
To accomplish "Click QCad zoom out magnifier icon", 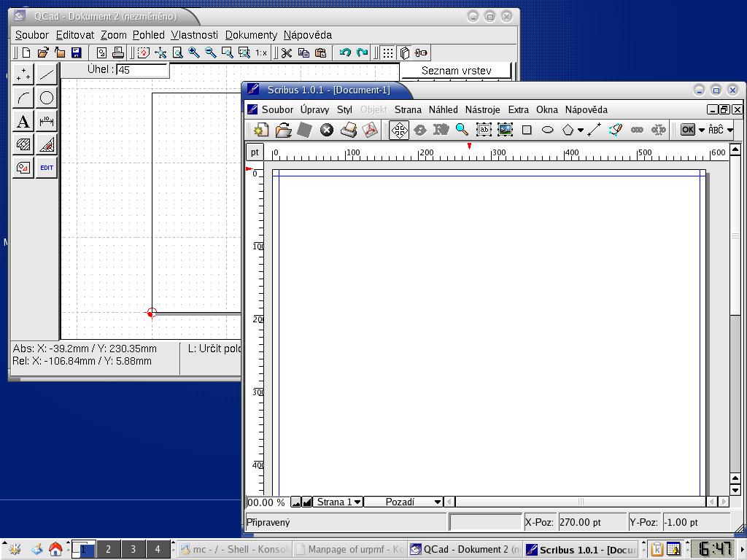I will click(211, 52).
